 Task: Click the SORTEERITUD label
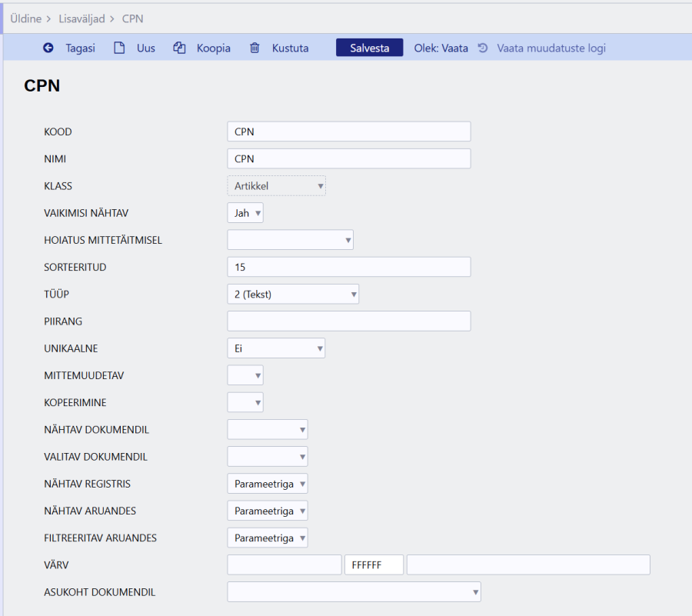pyautogui.click(x=75, y=267)
